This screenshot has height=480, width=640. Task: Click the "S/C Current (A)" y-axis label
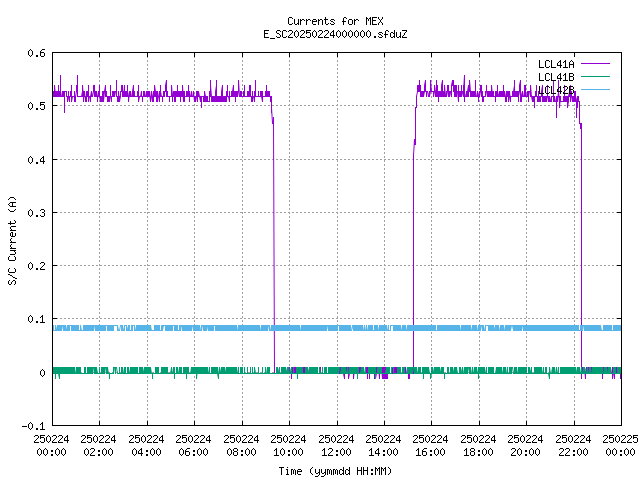tap(12, 241)
